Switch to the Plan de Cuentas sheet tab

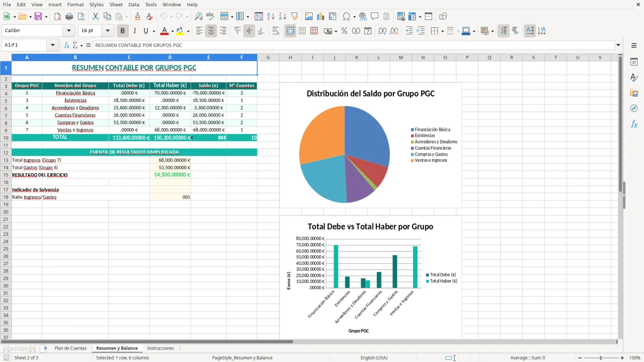pos(70,348)
